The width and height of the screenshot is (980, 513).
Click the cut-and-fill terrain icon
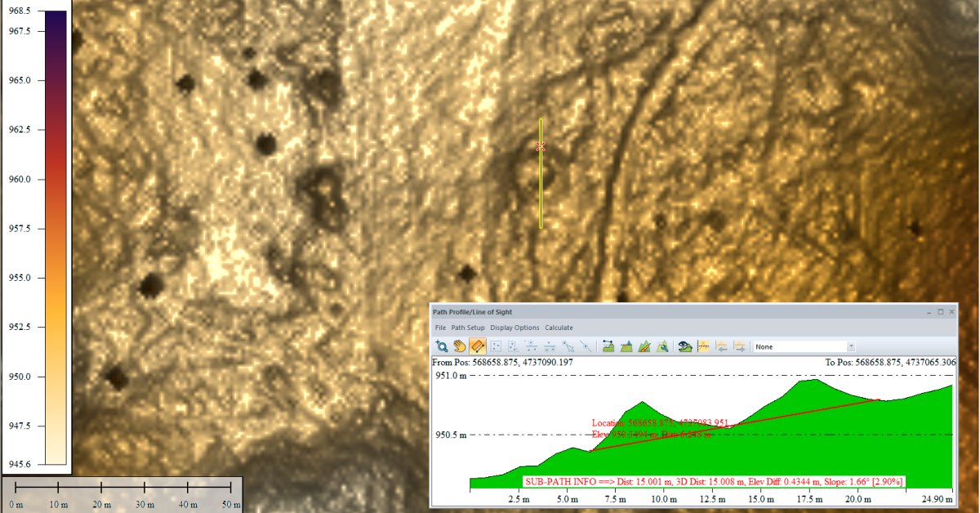tap(626, 346)
